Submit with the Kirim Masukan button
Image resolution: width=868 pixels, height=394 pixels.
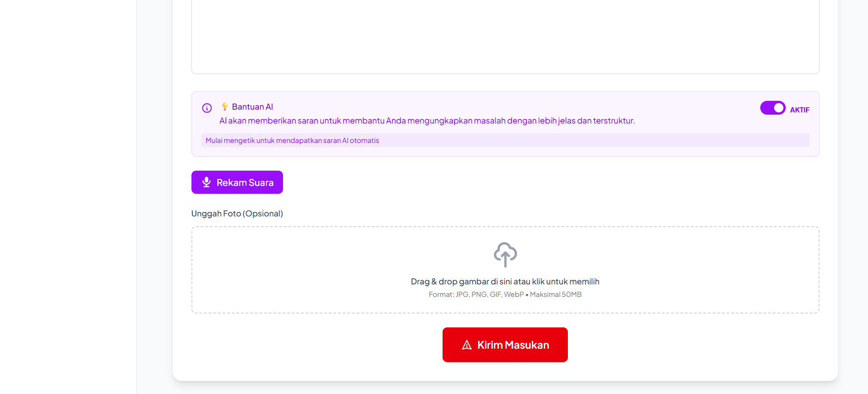505,345
